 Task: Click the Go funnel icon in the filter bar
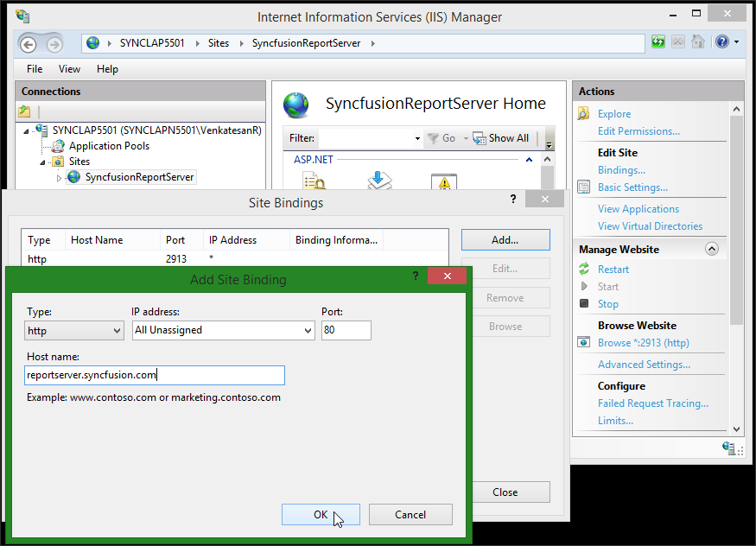[x=433, y=138]
